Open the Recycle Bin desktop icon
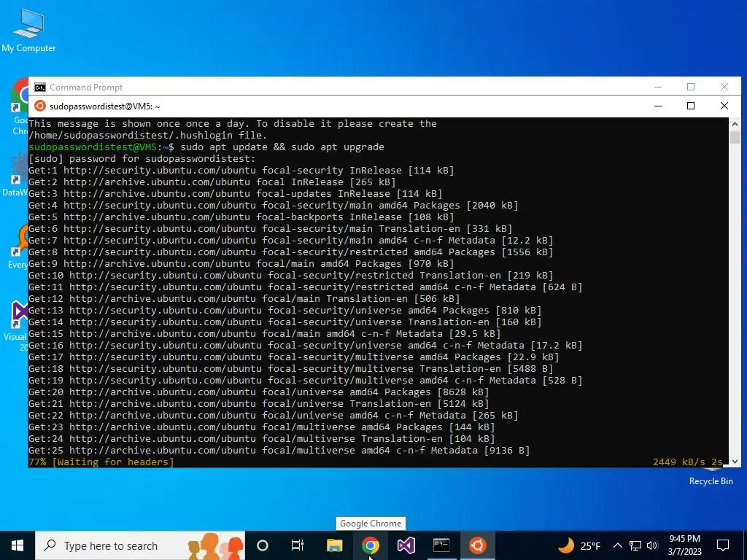Image resolution: width=747 pixels, height=560 pixels. 711,477
